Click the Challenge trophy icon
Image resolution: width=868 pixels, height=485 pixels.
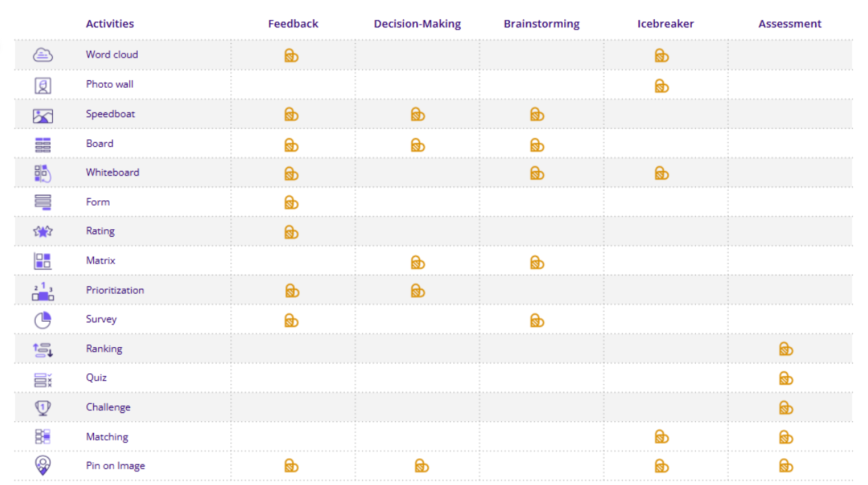[x=43, y=407]
